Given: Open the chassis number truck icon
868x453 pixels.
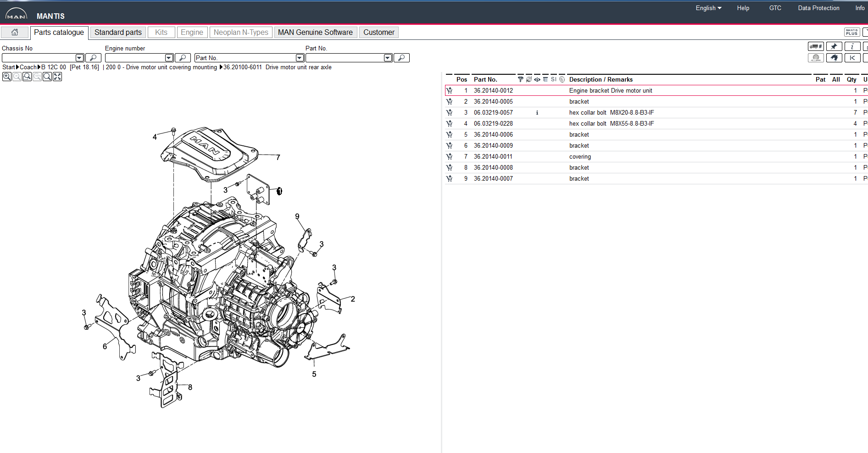Looking at the screenshot, I should pos(815,46).
